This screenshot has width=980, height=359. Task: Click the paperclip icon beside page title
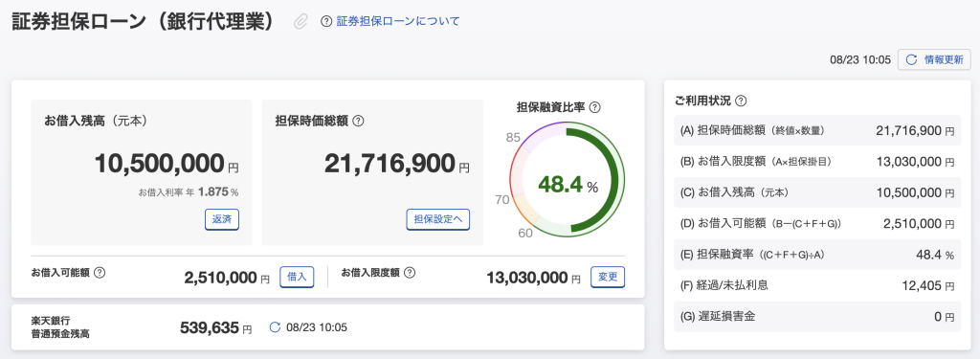point(301,22)
